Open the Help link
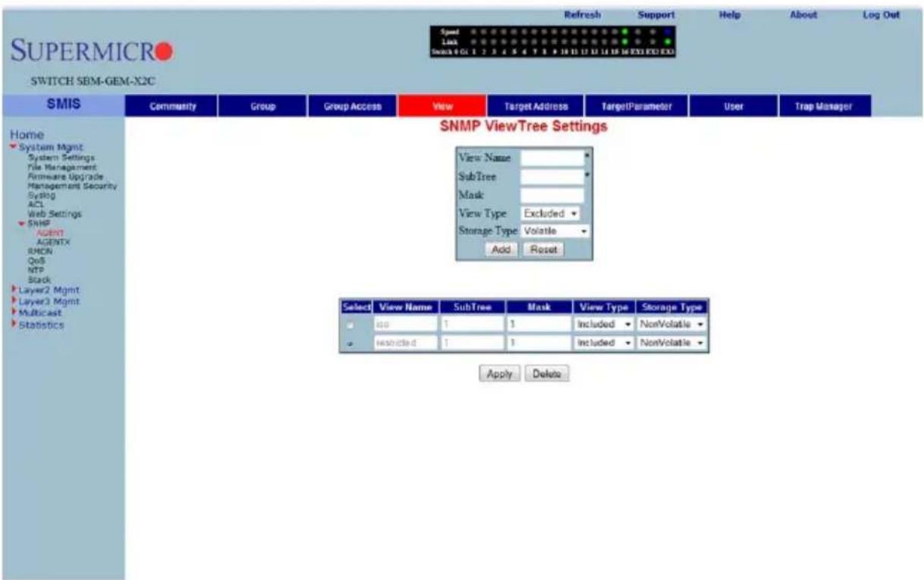The height and width of the screenshot is (580, 924). click(x=731, y=14)
